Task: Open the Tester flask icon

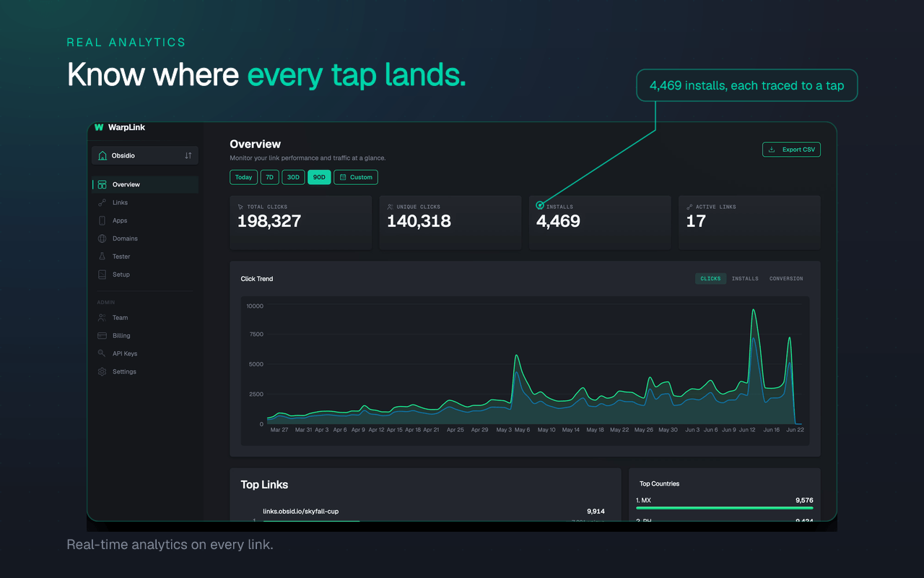Action: pyautogui.click(x=102, y=256)
